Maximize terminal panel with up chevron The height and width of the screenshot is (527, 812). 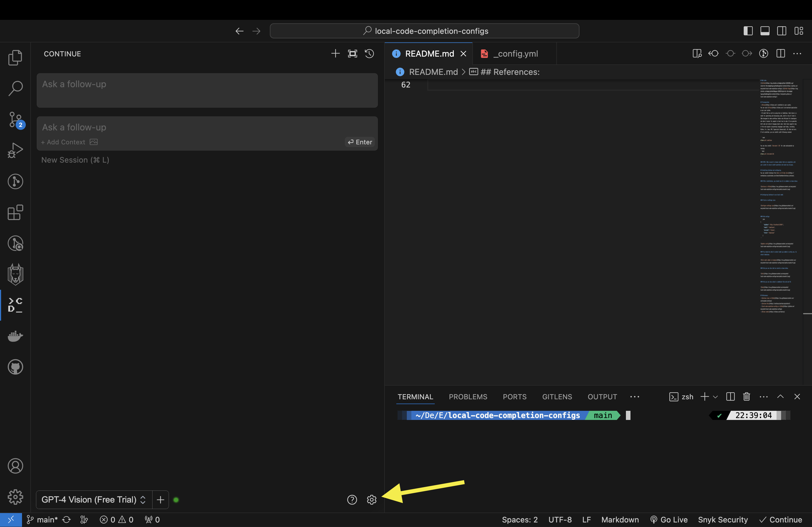point(780,396)
